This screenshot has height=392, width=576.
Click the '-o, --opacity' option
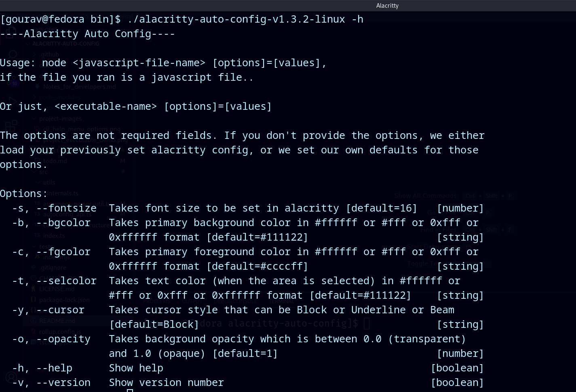51,339
